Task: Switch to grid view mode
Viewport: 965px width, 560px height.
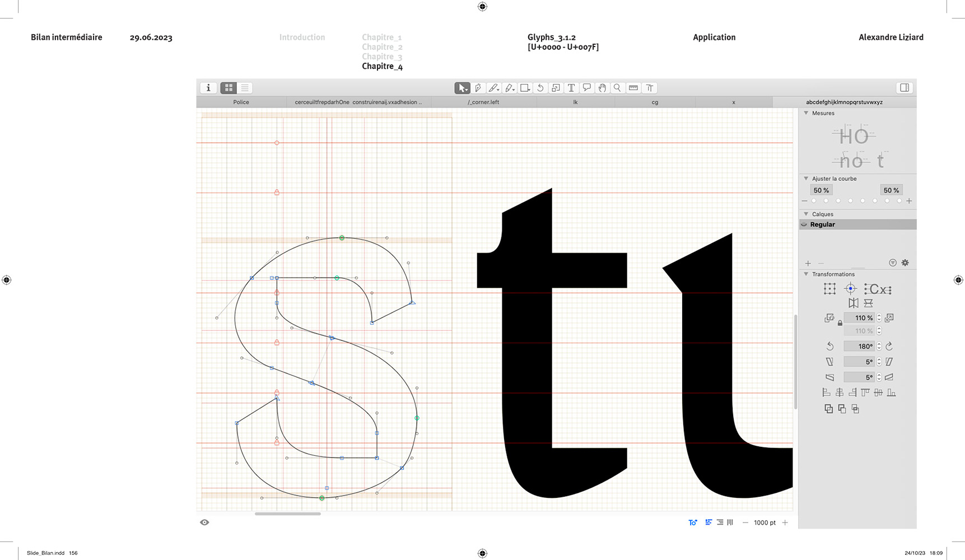Action: click(x=229, y=88)
